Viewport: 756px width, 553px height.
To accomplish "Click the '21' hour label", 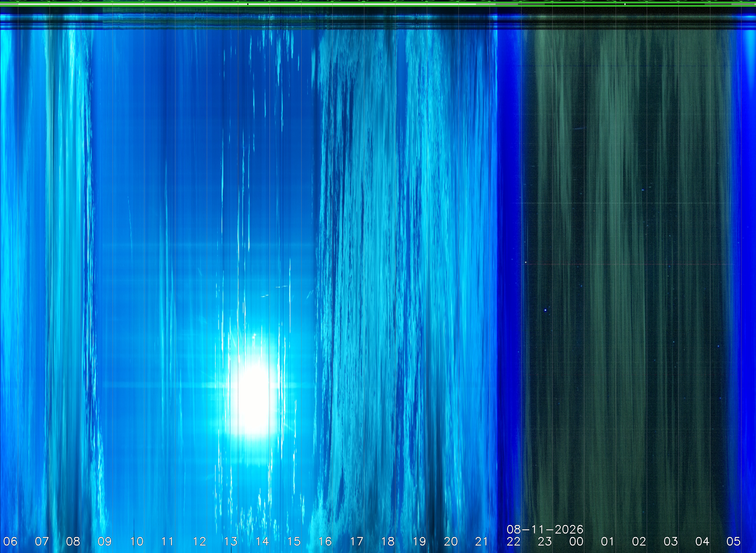I will point(482,541).
